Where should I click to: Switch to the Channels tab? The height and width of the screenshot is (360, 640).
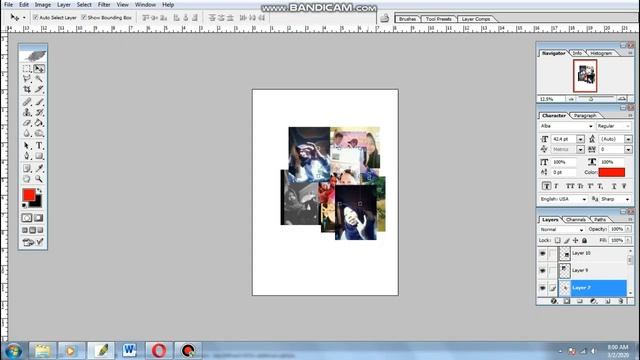click(576, 220)
